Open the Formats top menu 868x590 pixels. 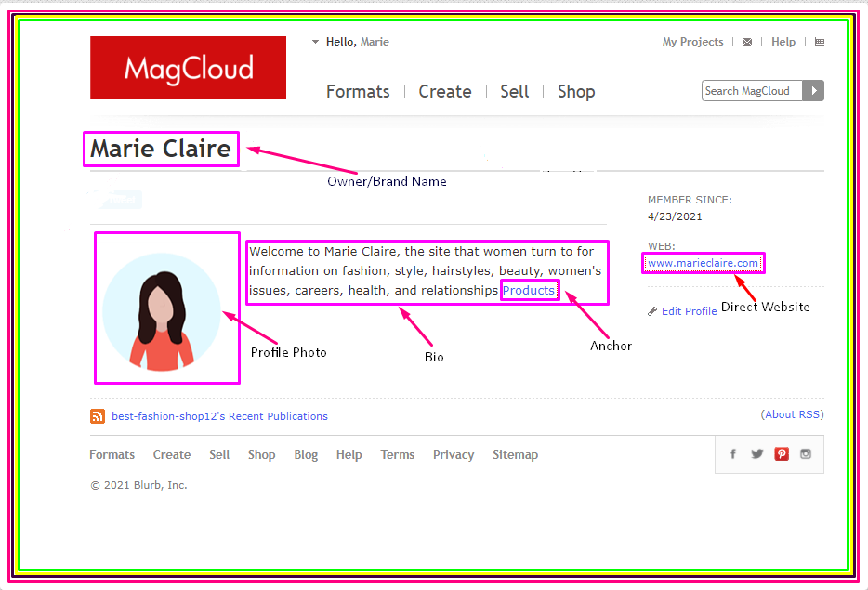coord(358,91)
